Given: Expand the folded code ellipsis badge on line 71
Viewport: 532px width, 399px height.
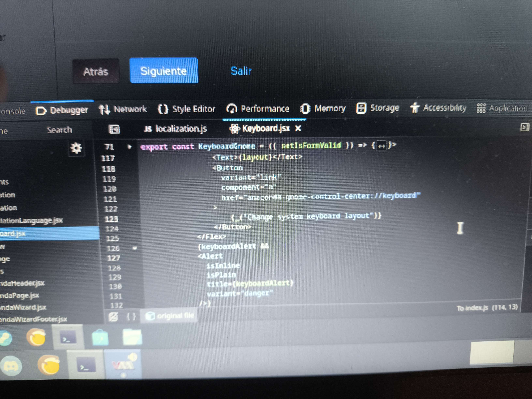Looking at the screenshot, I should [x=381, y=146].
